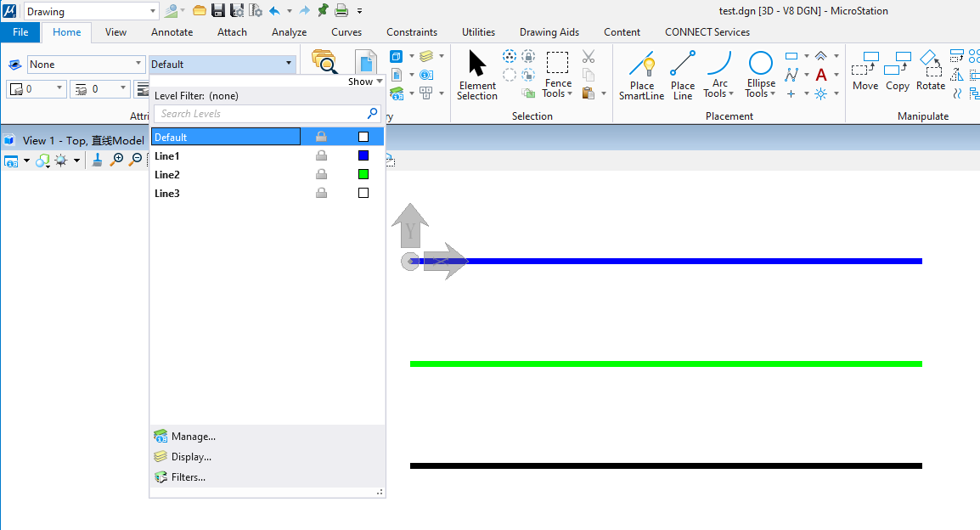Viewport: 980px width, 530px height.
Task: Click the green color swatch for Line2
Action: 363,174
